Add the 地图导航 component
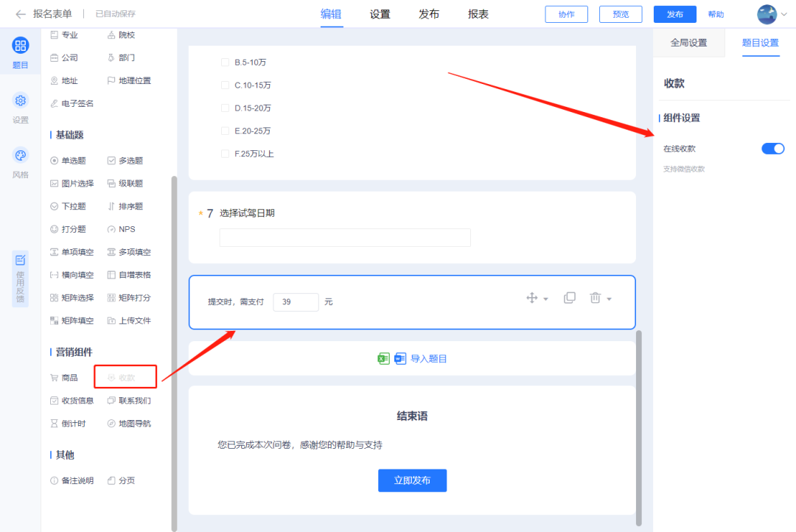 pos(129,424)
